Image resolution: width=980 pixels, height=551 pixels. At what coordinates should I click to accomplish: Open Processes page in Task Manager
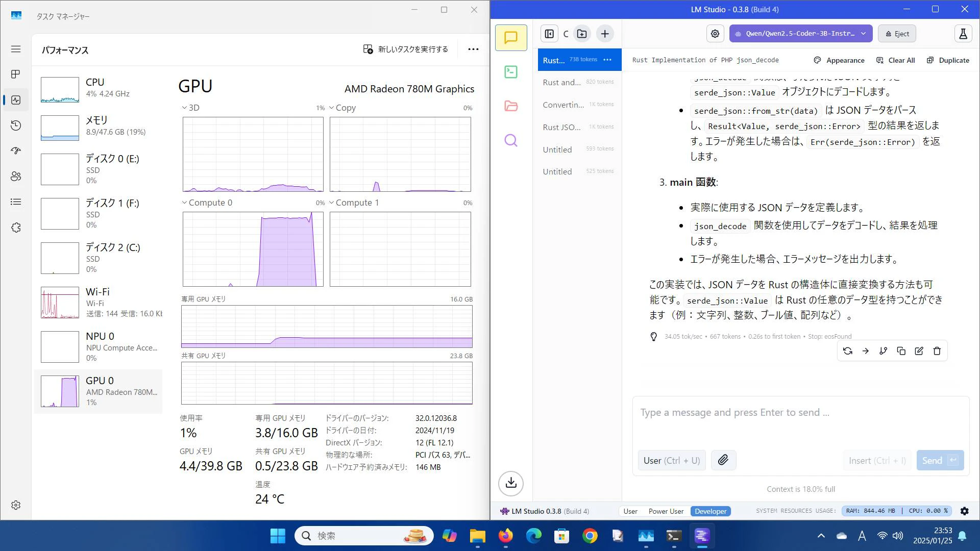[x=16, y=74]
